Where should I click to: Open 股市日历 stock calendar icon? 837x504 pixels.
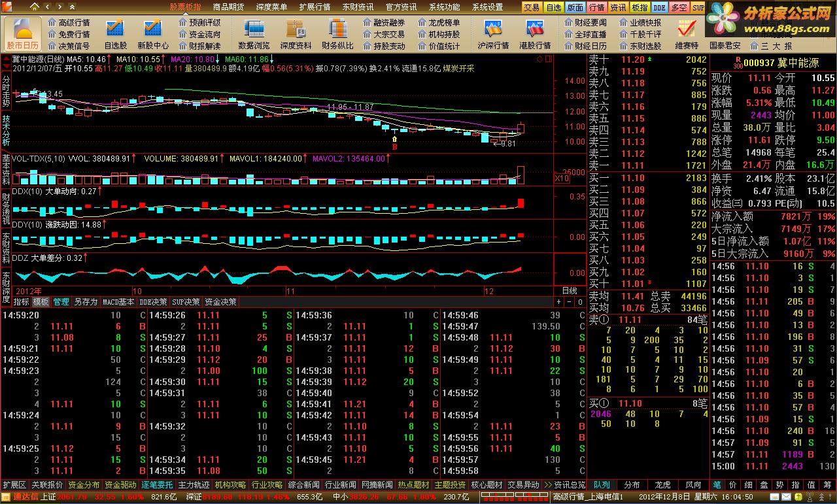click(x=22, y=33)
